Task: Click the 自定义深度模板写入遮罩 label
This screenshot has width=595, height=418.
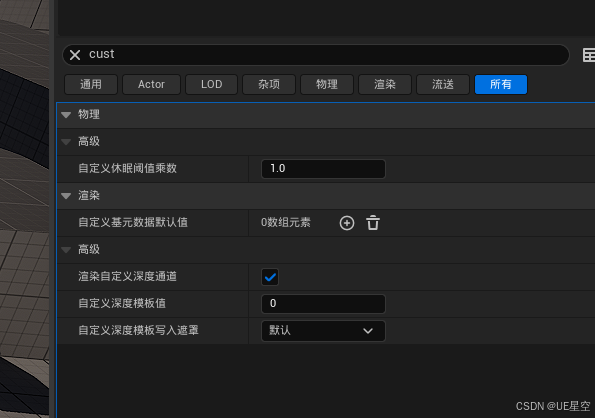Action: (x=139, y=330)
